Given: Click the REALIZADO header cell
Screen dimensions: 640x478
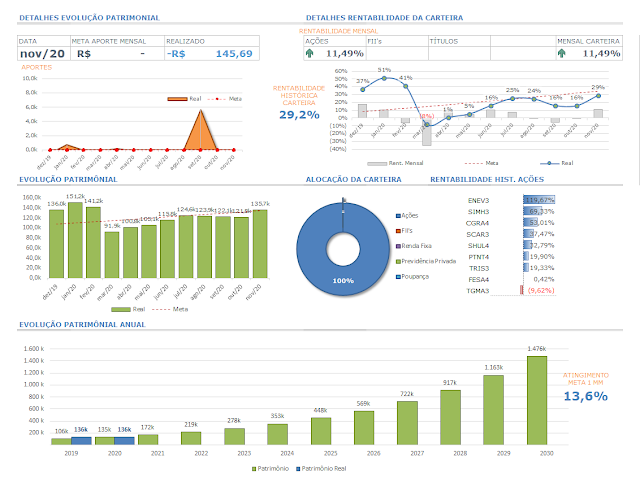Looking at the screenshot, I should [212, 41].
